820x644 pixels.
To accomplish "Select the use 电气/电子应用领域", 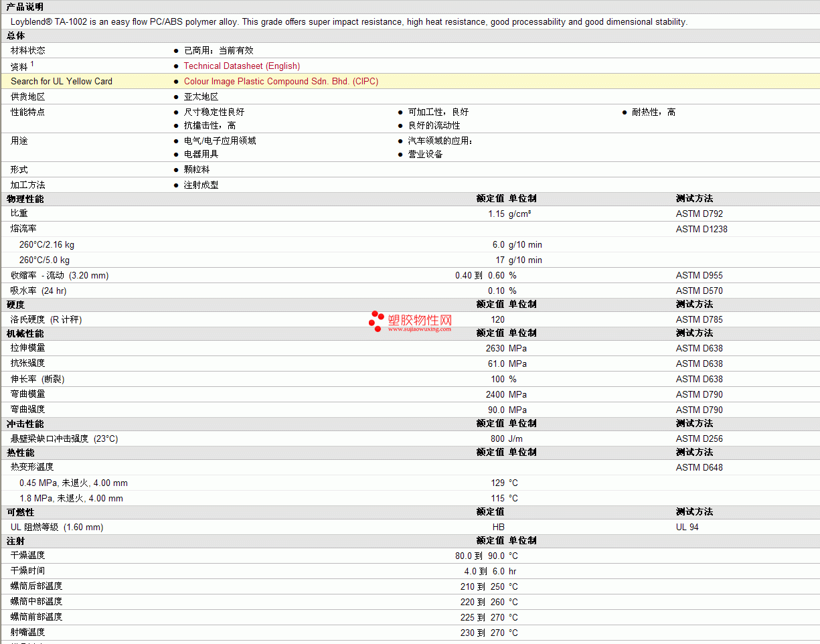I will [220, 141].
